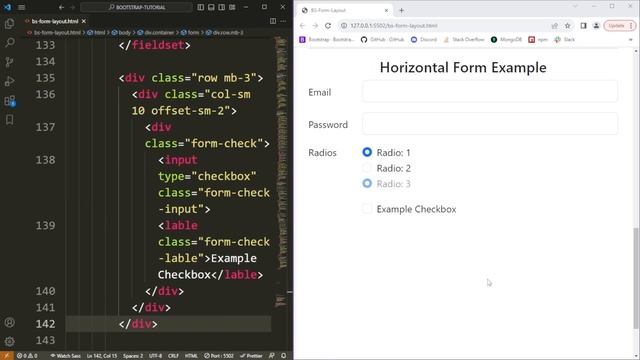Focus the Email input field
Viewport: 640px width, 360px height.
pos(490,91)
